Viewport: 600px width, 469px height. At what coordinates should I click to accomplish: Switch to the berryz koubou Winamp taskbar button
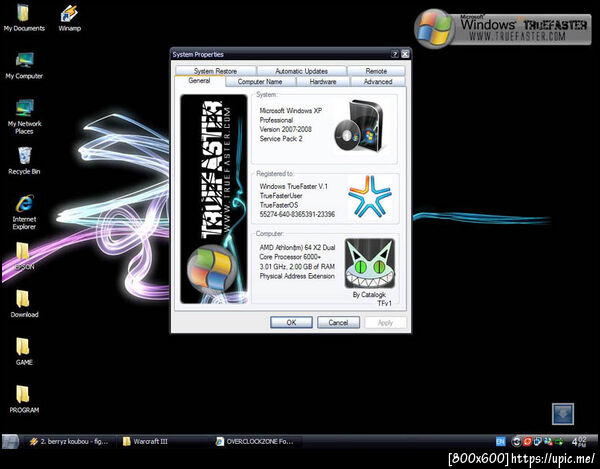click(x=70, y=441)
